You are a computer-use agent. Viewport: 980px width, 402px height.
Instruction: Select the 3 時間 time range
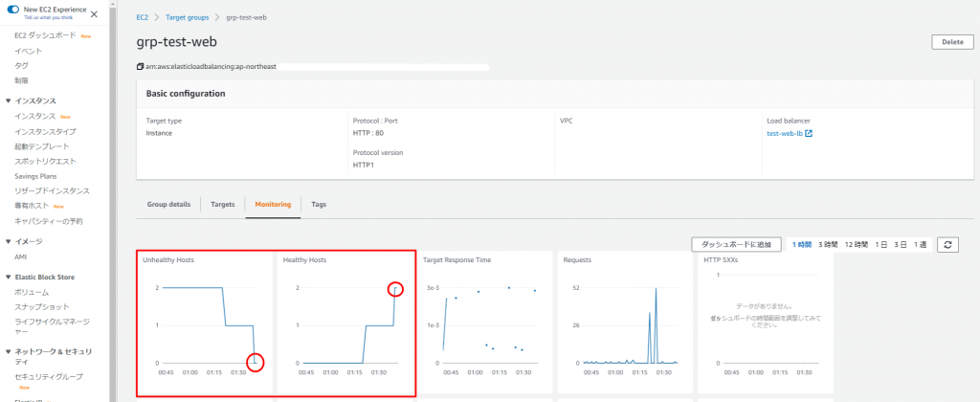click(x=828, y=244)
